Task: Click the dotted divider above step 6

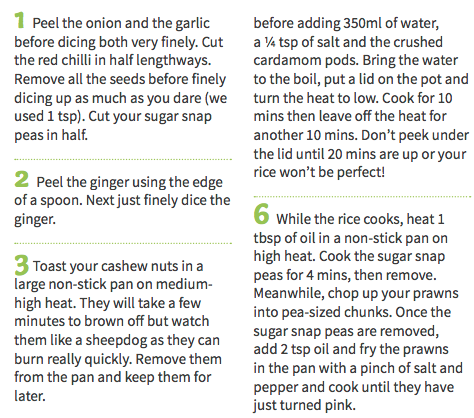Action: [x=362, y=197]
